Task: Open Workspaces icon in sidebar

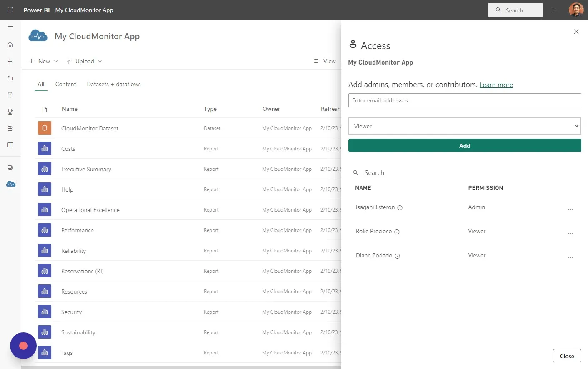Action: [10, 168]
